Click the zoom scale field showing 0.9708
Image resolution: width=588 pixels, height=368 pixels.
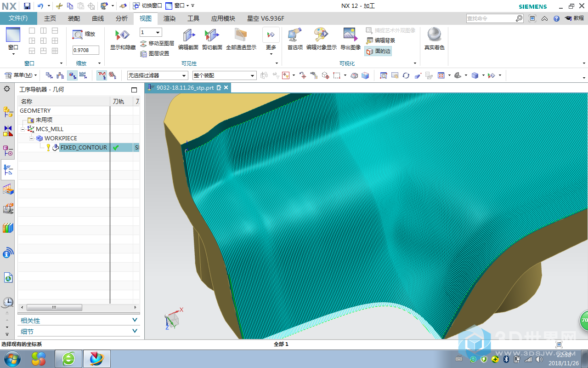point(86,50)
